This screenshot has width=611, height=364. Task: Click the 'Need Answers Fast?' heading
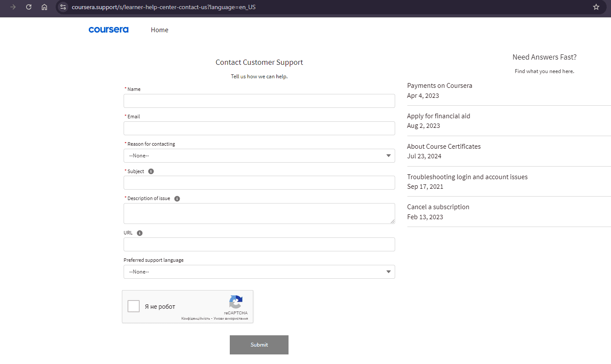(544, 57)
